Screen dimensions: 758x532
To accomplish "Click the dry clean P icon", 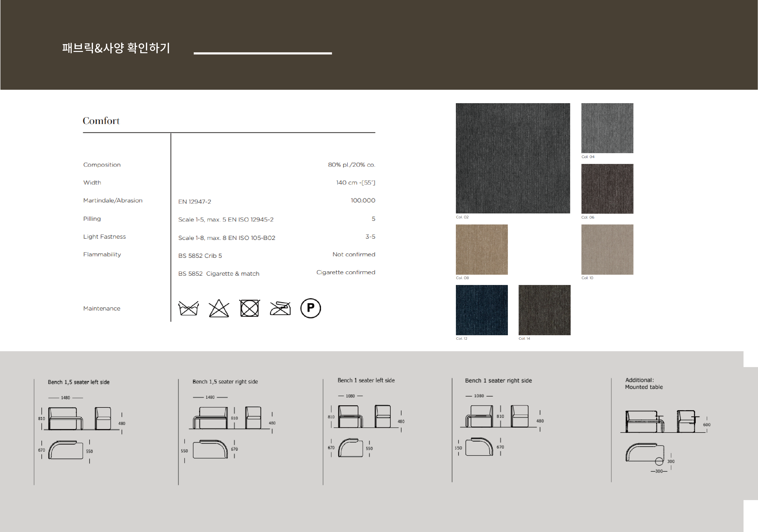I will (x=310, y=308).
